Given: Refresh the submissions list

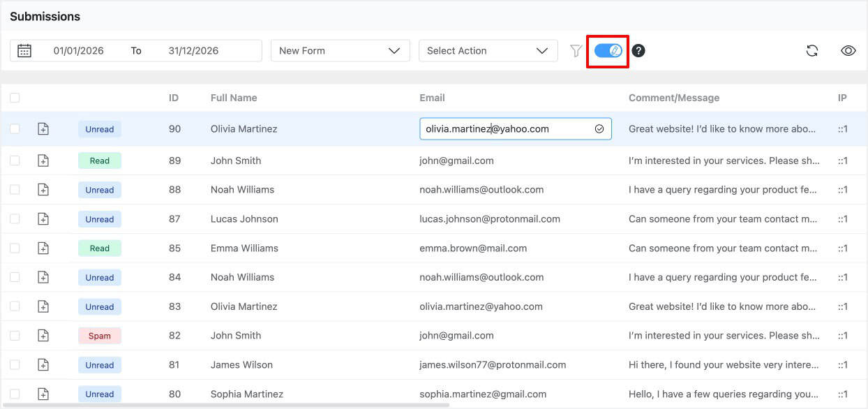Looking at the screenshot, I should 812,50.
